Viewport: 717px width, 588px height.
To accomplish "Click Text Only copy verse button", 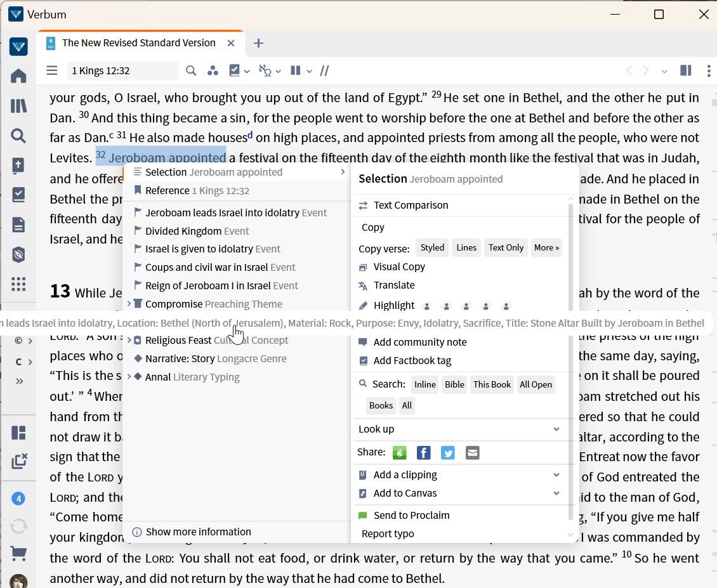I will 506,247.
